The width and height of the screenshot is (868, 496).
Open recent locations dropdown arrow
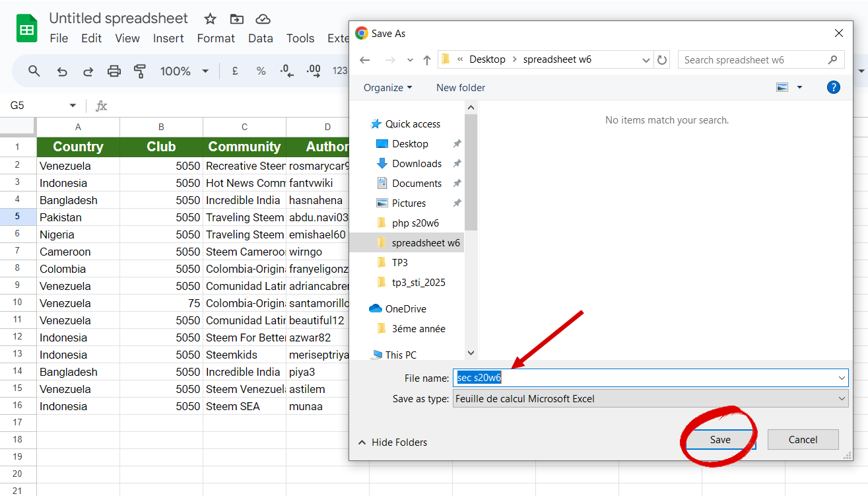coord(410,59)
